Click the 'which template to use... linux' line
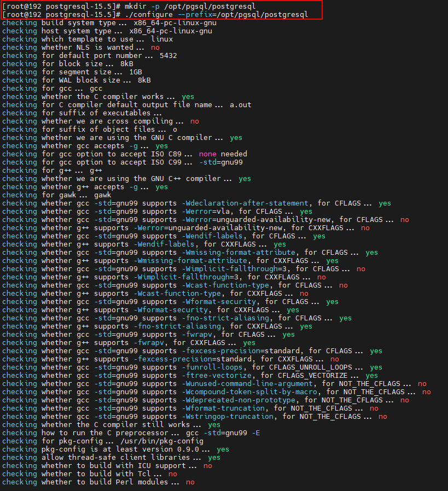 point(88,39)
